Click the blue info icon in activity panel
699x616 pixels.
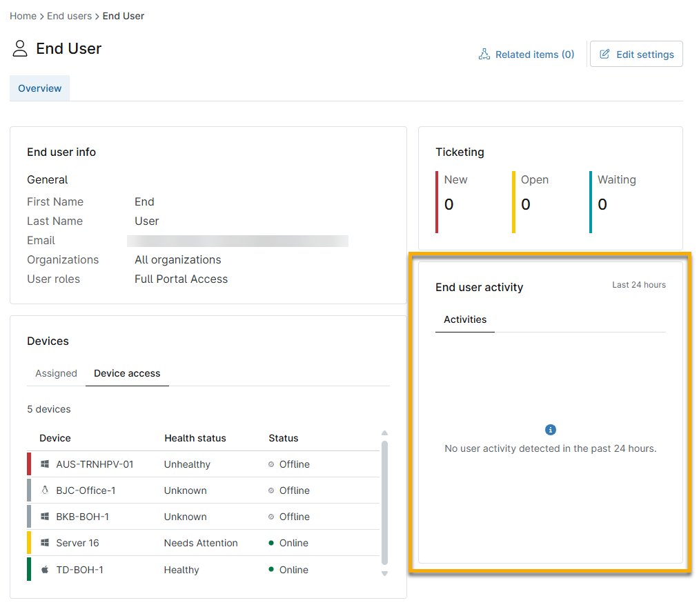pyautogui.click(x=550, y=430)
